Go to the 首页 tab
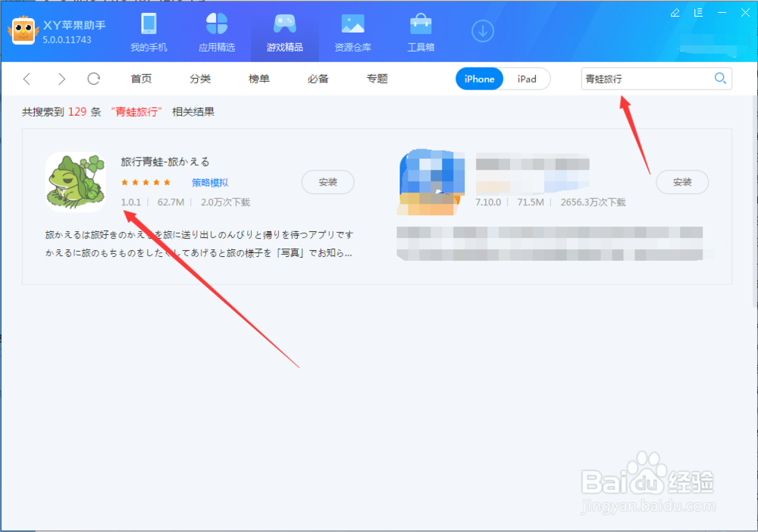This screenshot has height=532, width=758. coord(141,79)
